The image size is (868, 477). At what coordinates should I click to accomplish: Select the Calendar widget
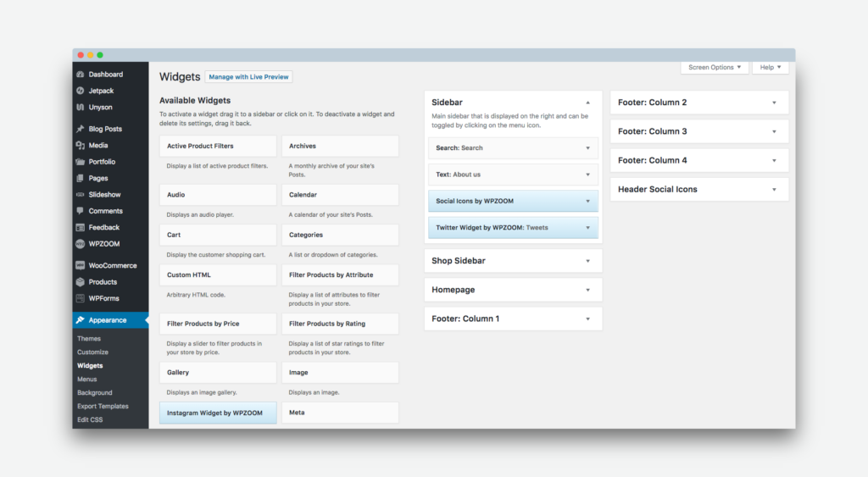click(x=340, y=195)
